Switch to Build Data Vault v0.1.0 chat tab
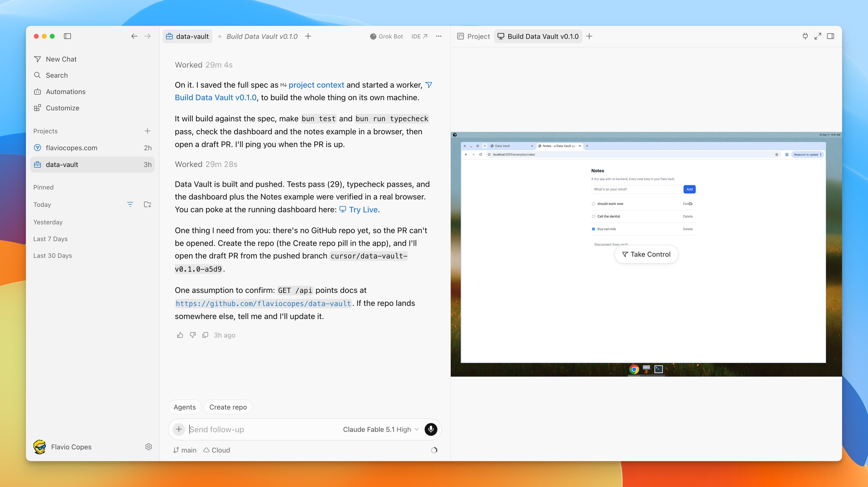 tap(262, 36)
